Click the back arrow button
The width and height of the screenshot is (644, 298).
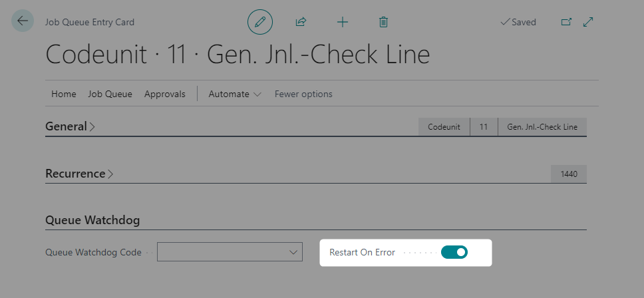pos(23,21)
